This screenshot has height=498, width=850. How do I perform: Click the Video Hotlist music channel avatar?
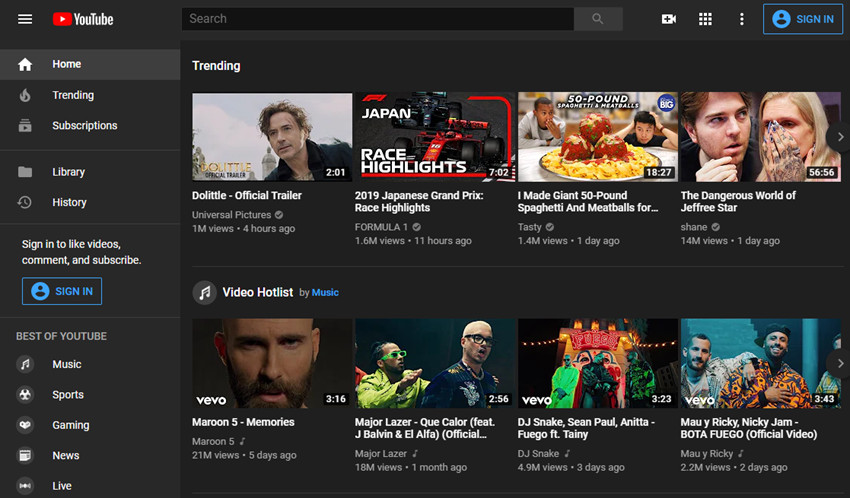point(204,293)
